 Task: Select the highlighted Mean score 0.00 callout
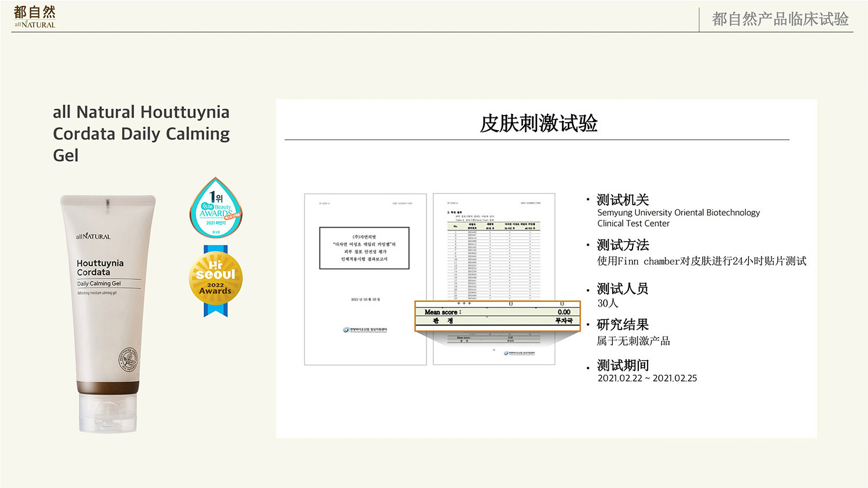(497, 316)
